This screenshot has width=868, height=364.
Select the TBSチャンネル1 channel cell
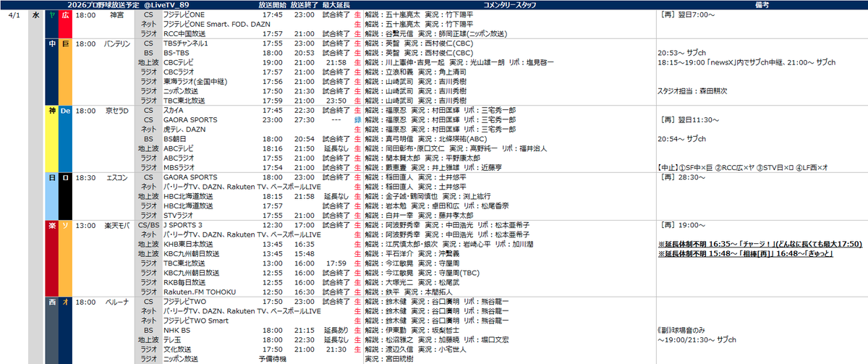pyautogui.click(x=186, y=43)
